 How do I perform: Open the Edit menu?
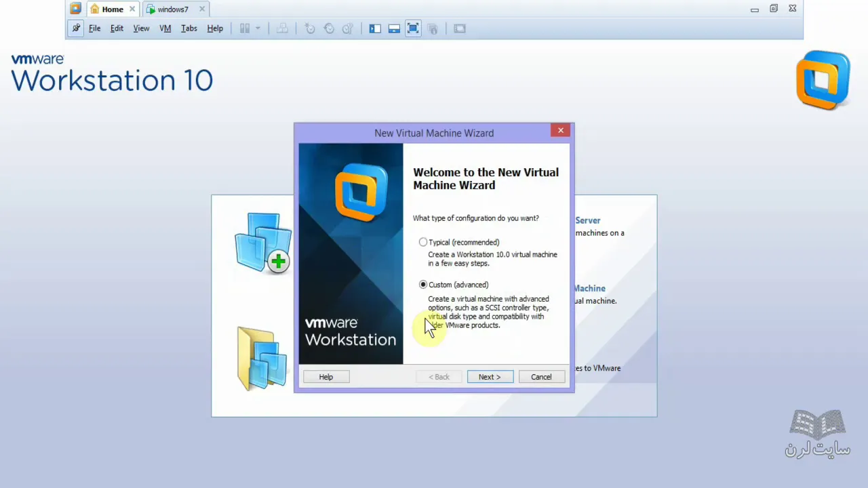coord(117,28)
